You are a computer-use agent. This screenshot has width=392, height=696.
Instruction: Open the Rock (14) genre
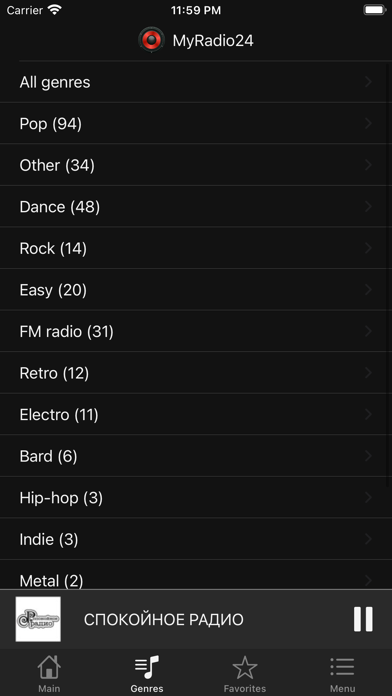(x=196, y=248)
